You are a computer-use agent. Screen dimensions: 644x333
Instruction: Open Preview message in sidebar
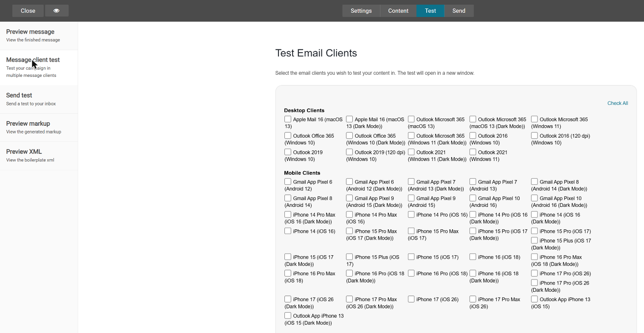click(x=39, y=36)
